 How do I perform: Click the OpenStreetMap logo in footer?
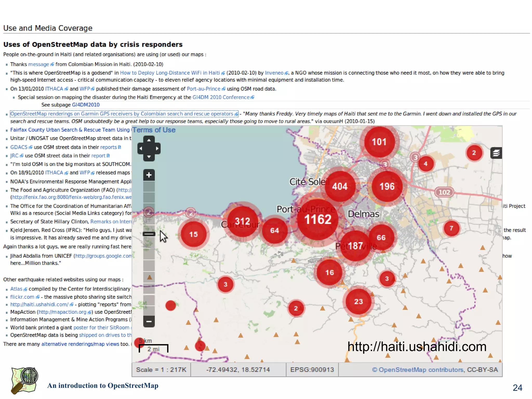[x=24, y=380]
